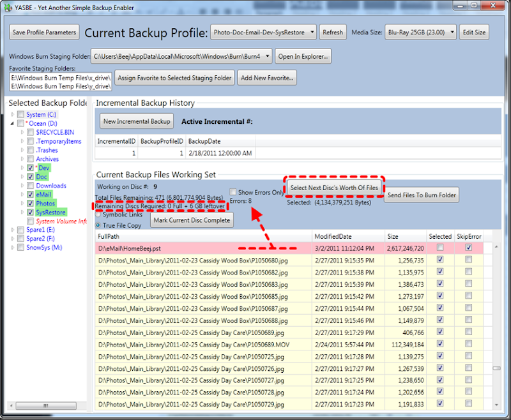The height and width of the screenshot is (420, 511).
Task: Refresh the current backup profile
Action: (332, 32)
